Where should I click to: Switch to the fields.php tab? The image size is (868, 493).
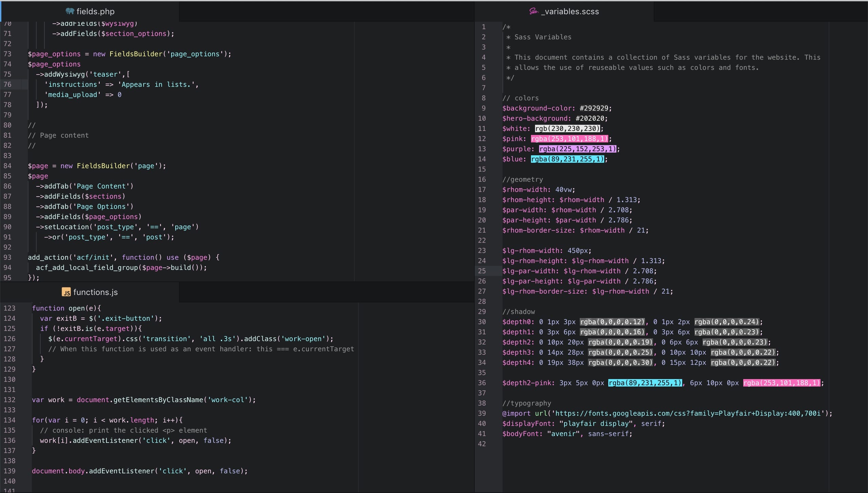[x=95, y=11]
